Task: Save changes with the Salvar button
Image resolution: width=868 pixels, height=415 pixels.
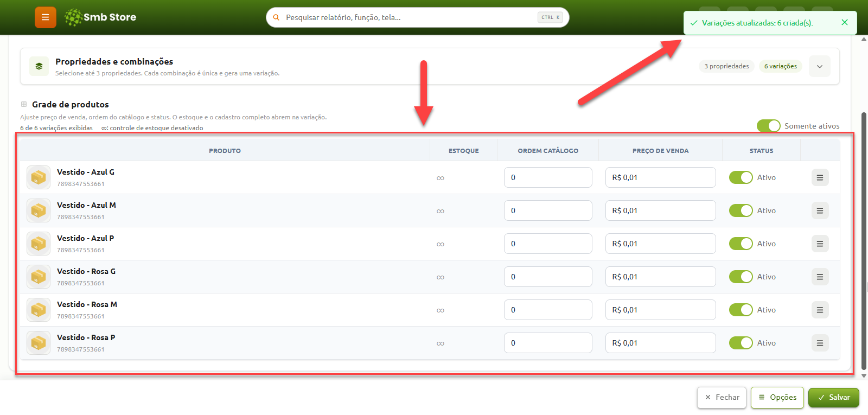Action: 834,398
